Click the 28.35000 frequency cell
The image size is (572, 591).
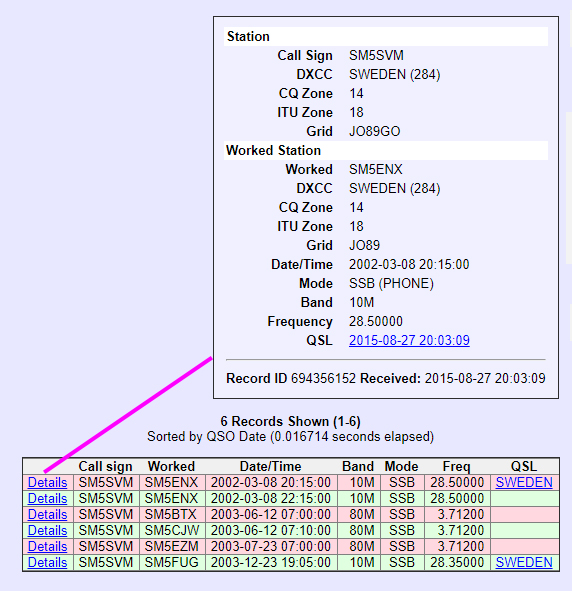[x=457, y=562]
